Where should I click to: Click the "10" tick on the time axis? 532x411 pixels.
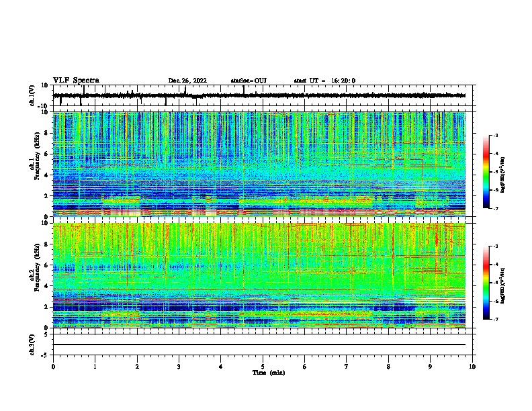click(x=472, y=367)
